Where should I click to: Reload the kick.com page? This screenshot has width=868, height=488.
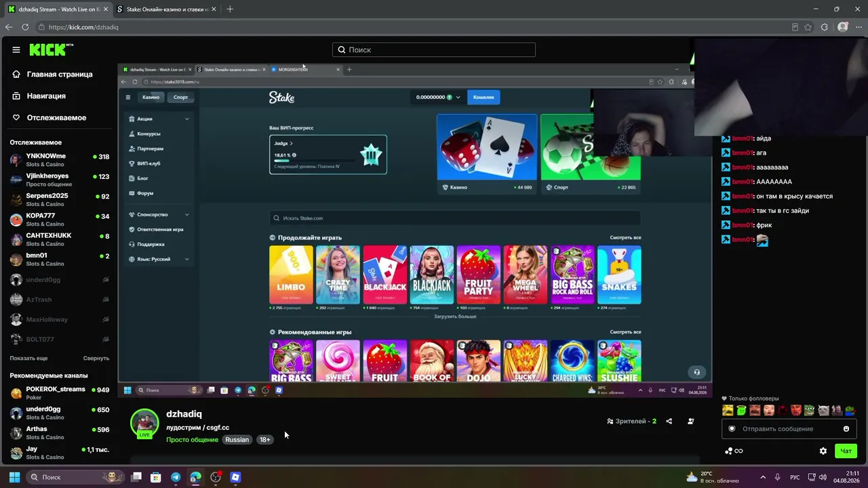coord(25,27)
